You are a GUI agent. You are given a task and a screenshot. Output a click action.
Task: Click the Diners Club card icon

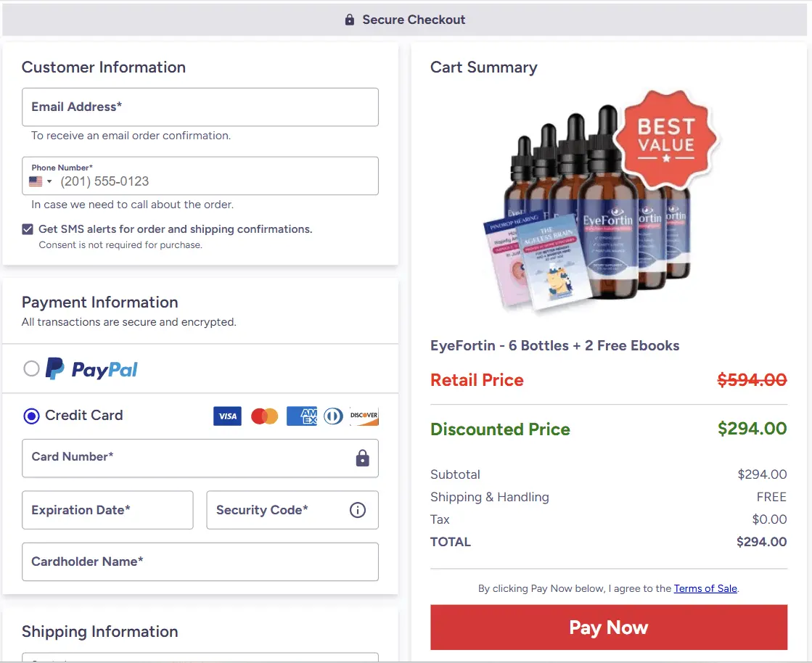[x=333, y=416]
